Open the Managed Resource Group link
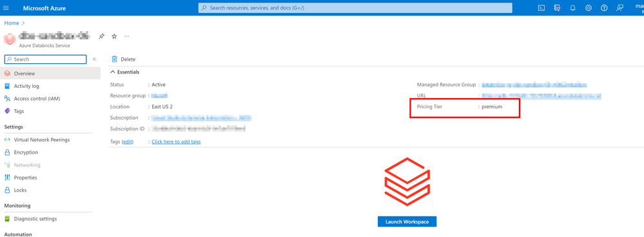 click(534, 85)
